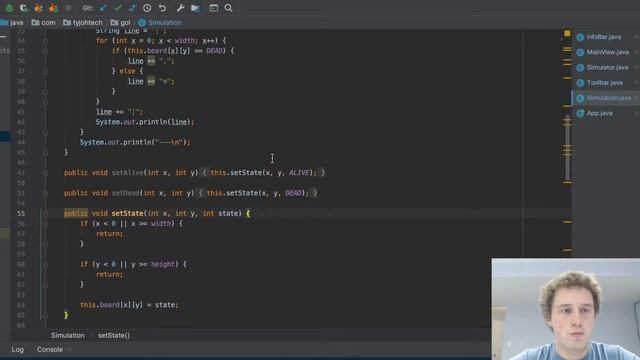The height and width of the screenshot is (360, 640).
Task: Click the this.board[x][y] = state line
Action: [129, 305]
